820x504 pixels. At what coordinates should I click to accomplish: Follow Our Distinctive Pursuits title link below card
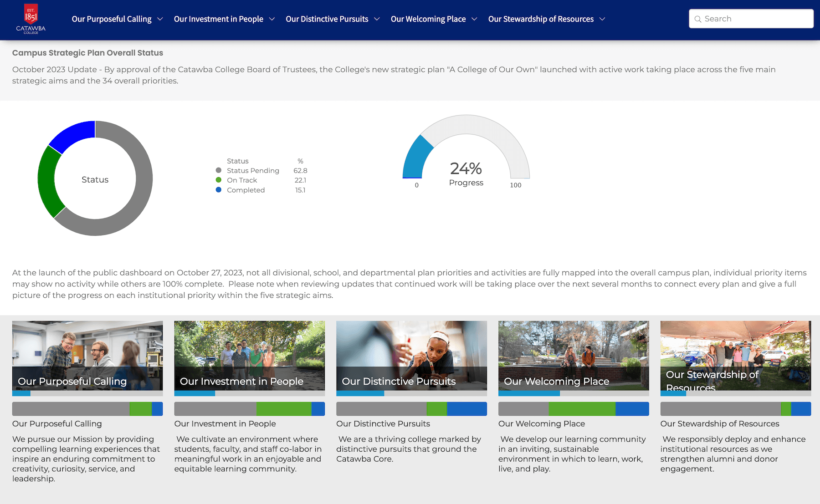pyautogui.click(x=383, y=424)
